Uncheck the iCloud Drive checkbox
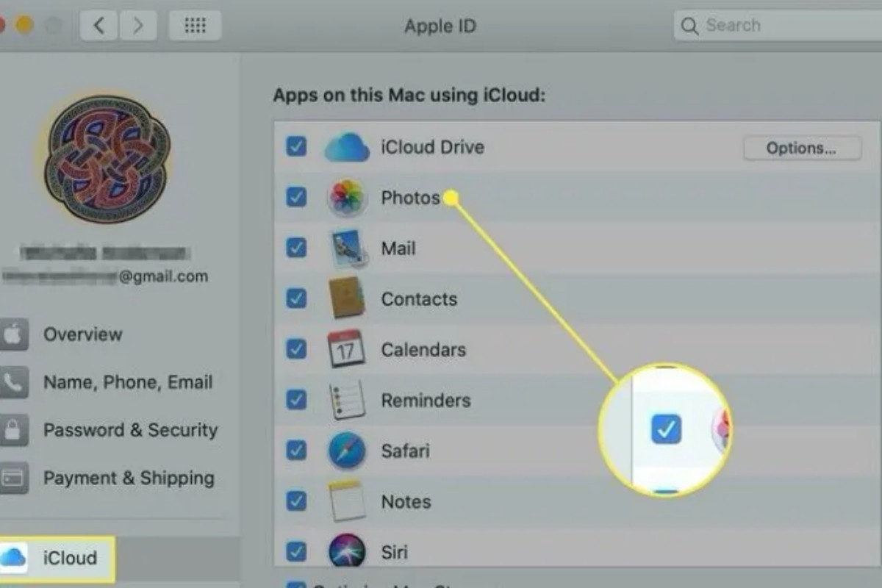 [x=296, y=147]
